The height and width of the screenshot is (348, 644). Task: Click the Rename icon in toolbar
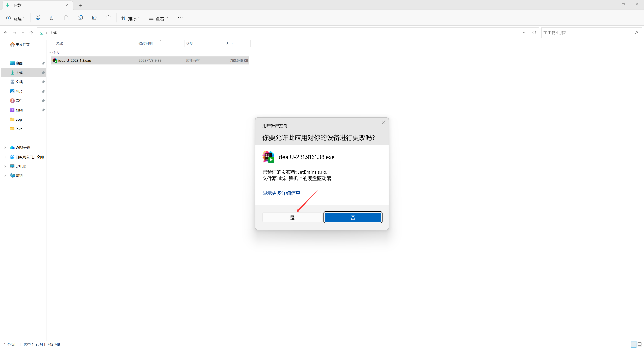tap(80, 18)
